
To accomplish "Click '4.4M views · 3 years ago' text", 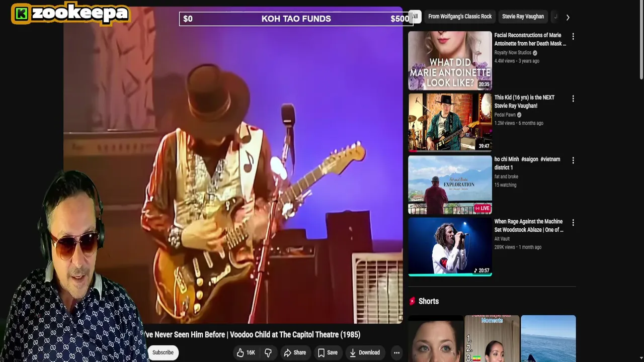I will 517,61.
